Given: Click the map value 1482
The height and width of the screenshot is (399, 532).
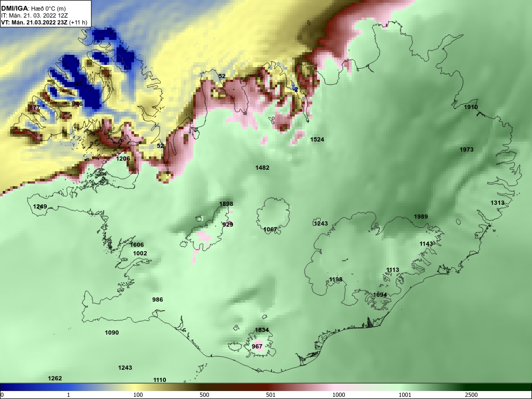Looking at the screenshot, I should click(x=262, y=168).
